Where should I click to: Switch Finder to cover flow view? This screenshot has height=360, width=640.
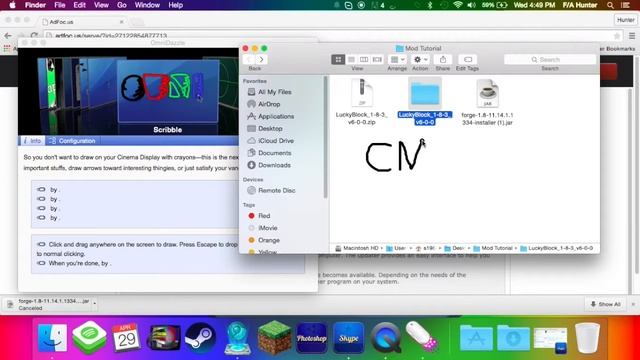coord(377,60)
